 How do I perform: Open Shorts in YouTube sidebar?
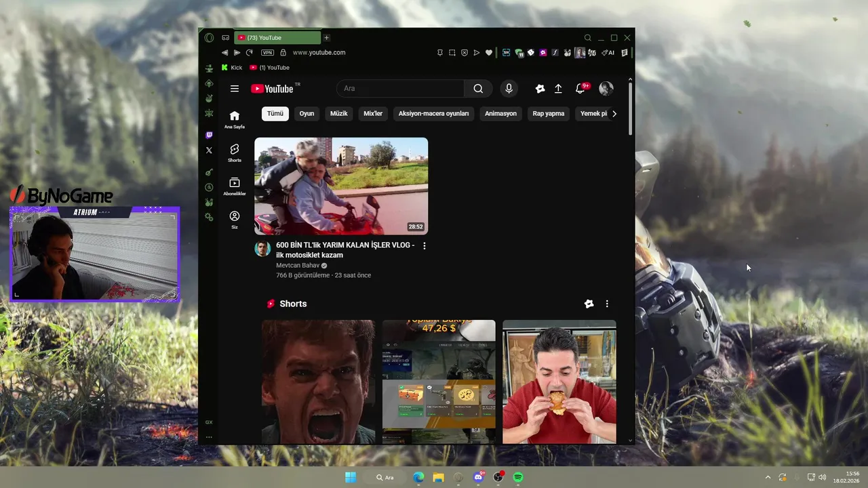pos(235,153)
